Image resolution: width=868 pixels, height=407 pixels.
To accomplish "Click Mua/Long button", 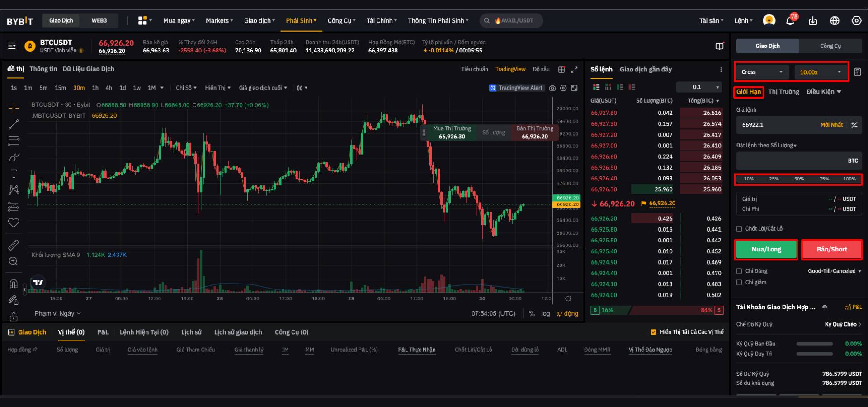I will click(x=766, y=249).
